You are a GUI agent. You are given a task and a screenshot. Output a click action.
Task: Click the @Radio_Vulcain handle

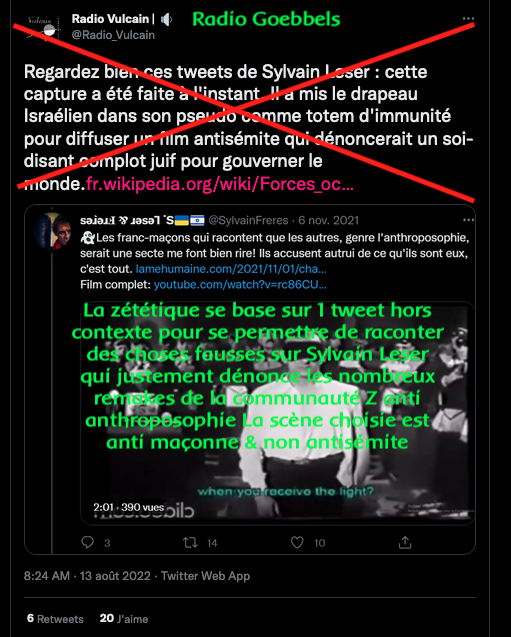[113, 35]
